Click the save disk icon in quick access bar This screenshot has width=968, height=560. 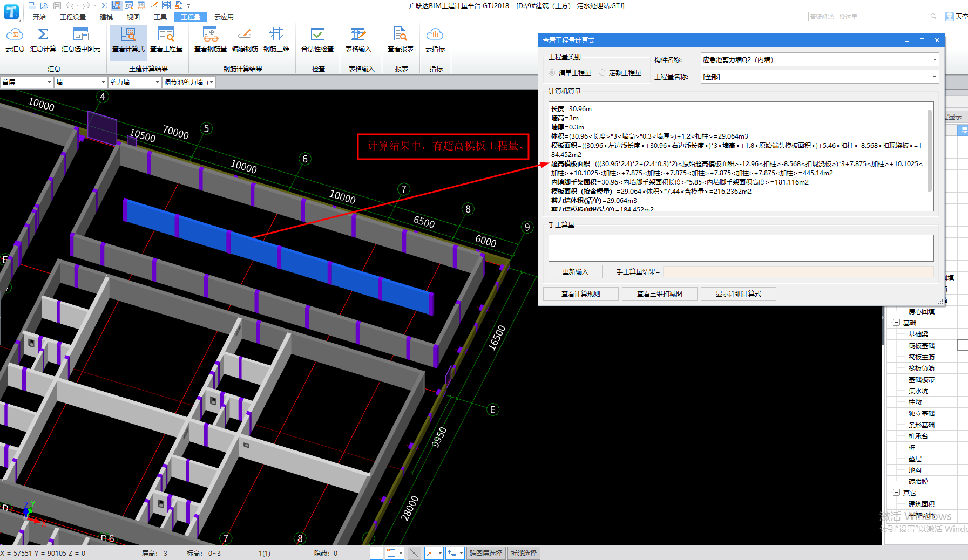pos(57,5)
